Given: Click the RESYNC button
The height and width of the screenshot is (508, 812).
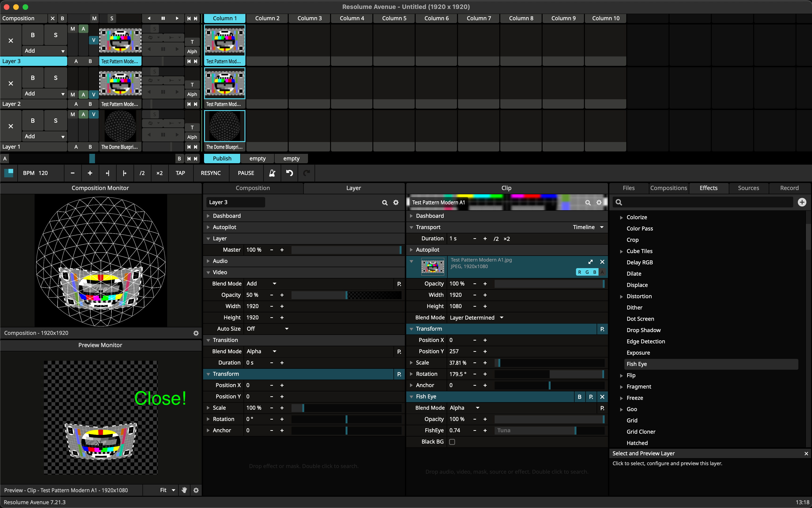Looking at the screenshot, I should 211,173.
